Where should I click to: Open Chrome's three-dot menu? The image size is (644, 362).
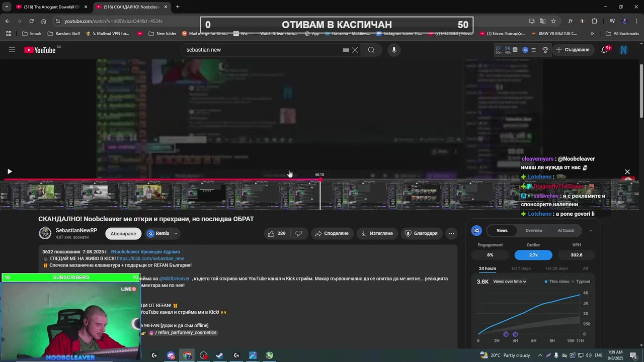coord(636,21)
